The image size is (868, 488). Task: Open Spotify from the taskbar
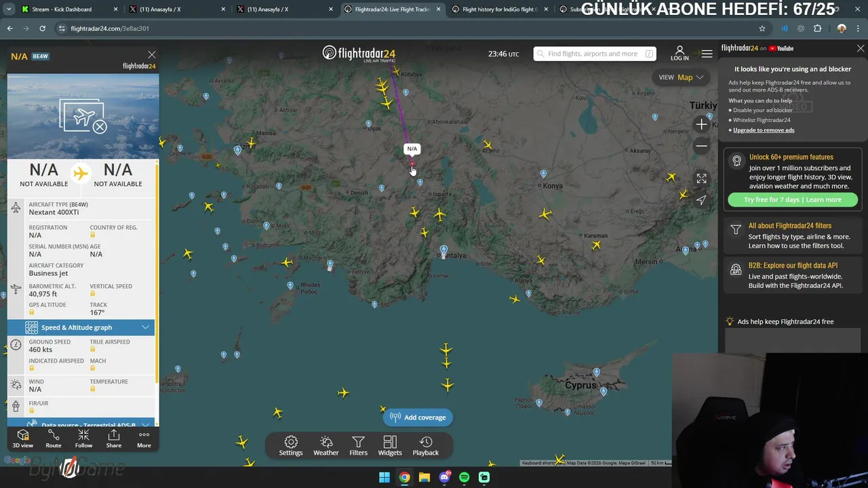point(465,477)
